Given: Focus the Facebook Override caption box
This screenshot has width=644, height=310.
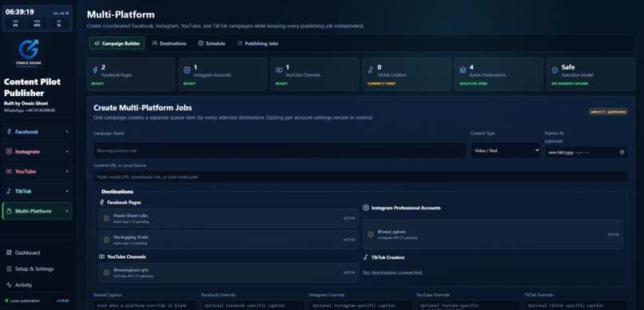Looking at the screenshot, I should [x=253, y=305].
